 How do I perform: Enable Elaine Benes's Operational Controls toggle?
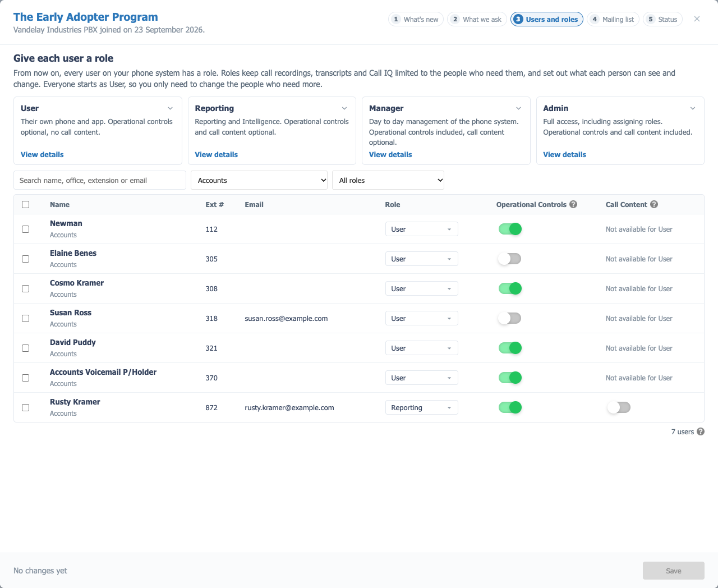tap(510, 259)
